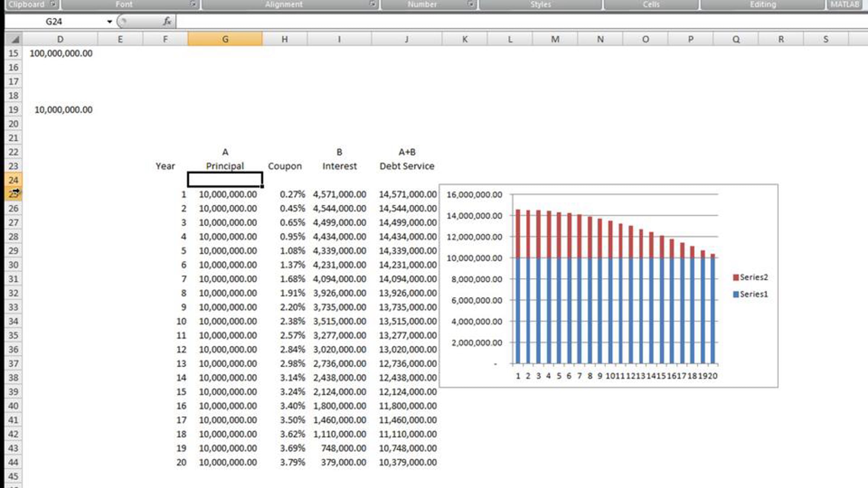Select column G header
The image size is (868, 488).
225,39
